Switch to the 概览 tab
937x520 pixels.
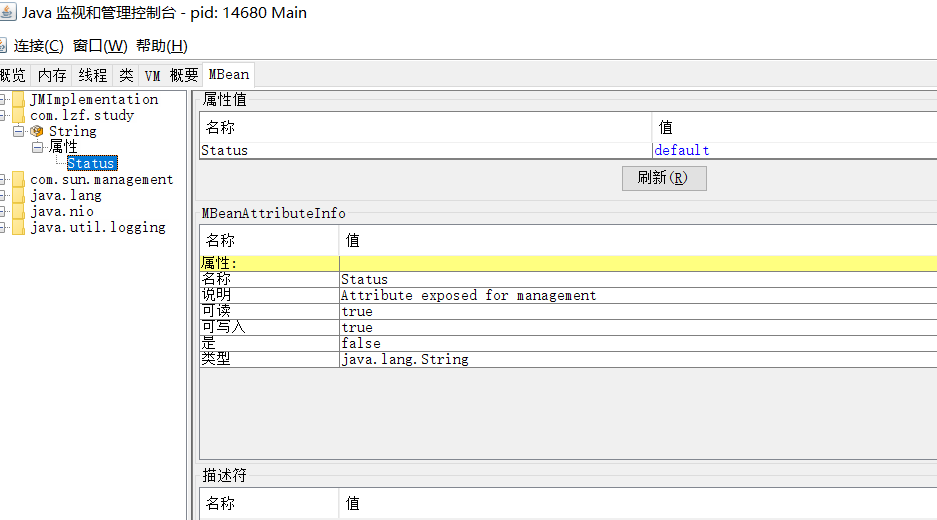(13, 75)
